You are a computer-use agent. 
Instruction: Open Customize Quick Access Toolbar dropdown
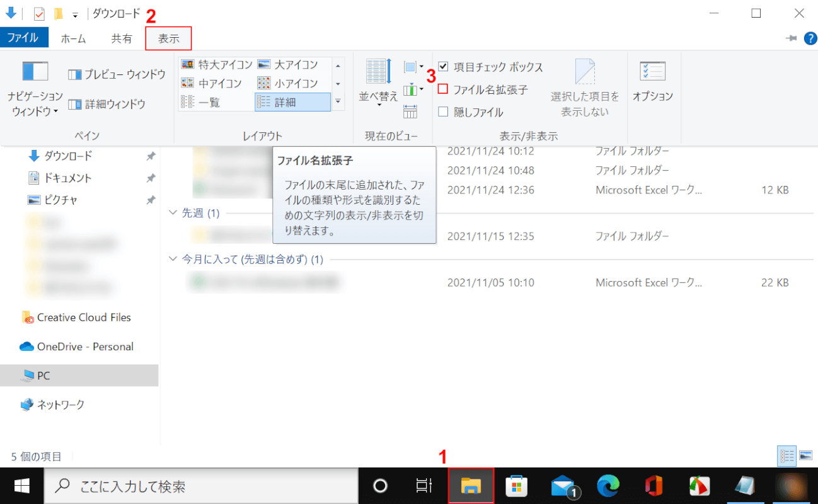[x=75, y=14]
